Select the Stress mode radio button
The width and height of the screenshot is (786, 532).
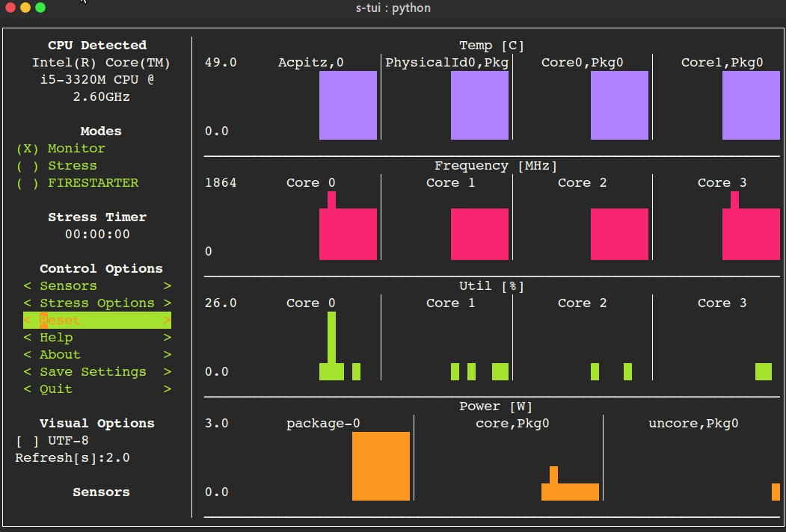[57, 166]
